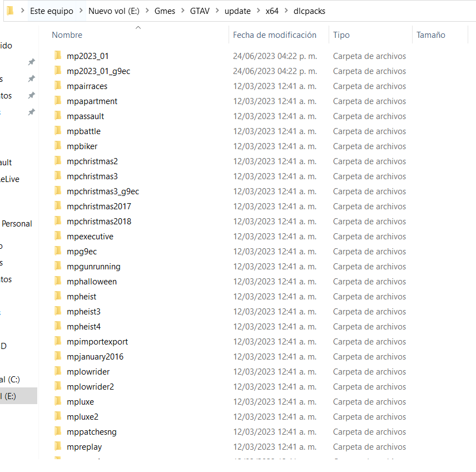Click dlcpacks breadcrumb segment
This screenshot has width=476, height=472.
pos(309,11)
